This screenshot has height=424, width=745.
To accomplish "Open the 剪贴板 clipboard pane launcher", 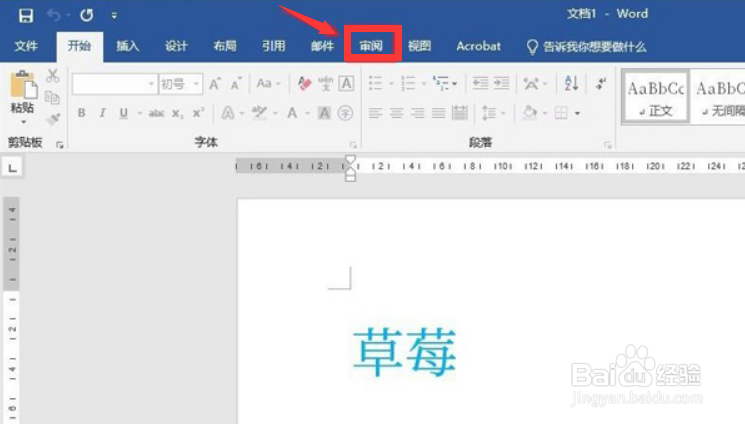I will click(59, 145).
